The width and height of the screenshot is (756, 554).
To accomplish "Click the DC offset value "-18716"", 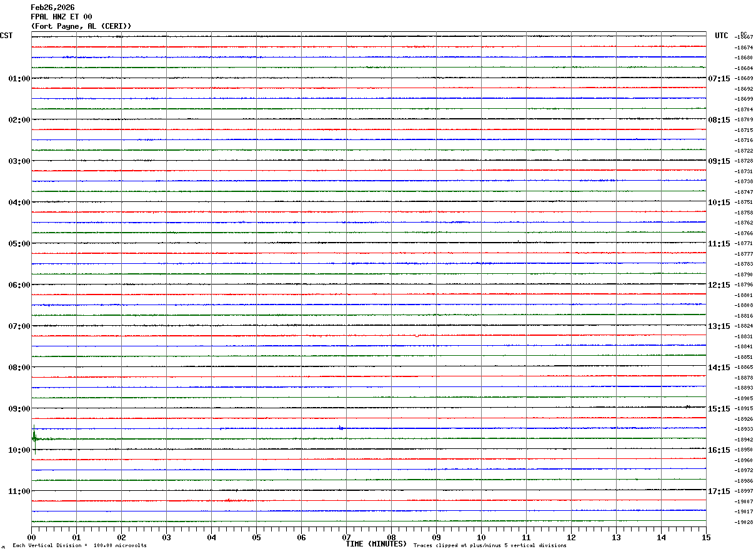I will pyautogui.click(x=744, y=141).
